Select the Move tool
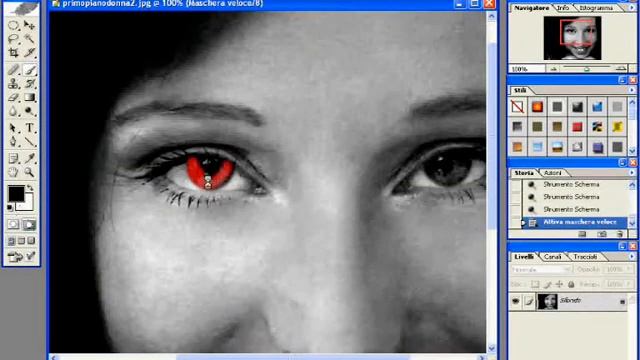Viewport: 640px width, 360px height. 29,25
